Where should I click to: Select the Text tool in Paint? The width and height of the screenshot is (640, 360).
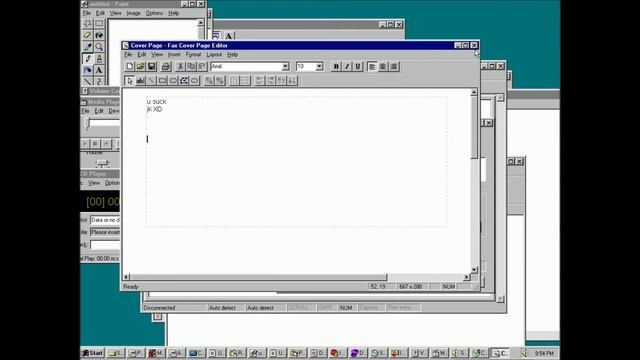coord(99,70)
